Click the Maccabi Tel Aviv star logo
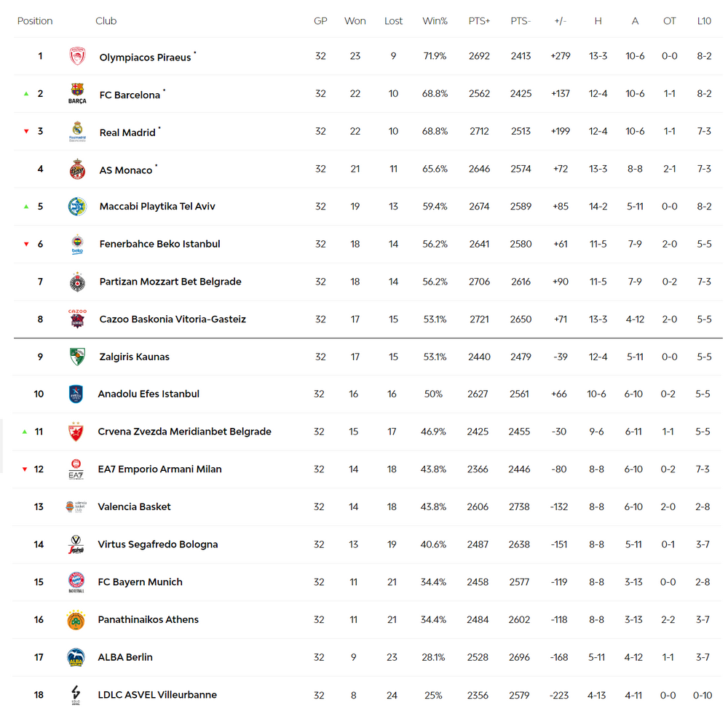Image resolution: width=728 pixels, height=711 pixels. tap(77, 207)
